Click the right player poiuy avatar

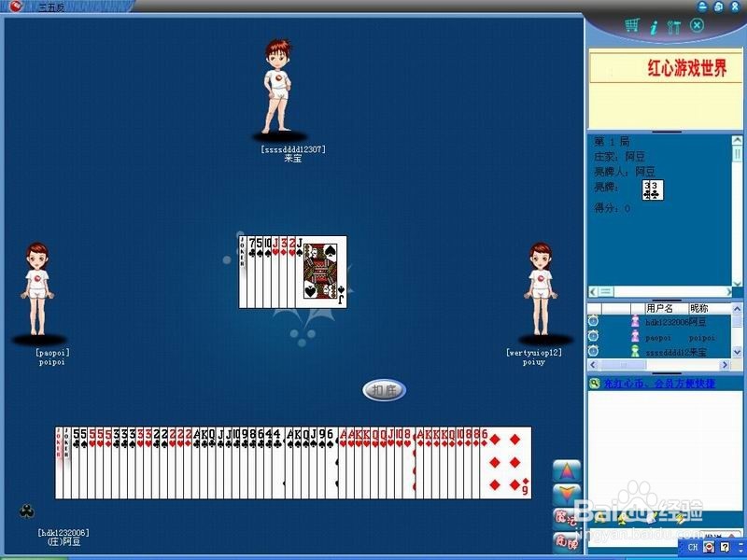point(541,288)
